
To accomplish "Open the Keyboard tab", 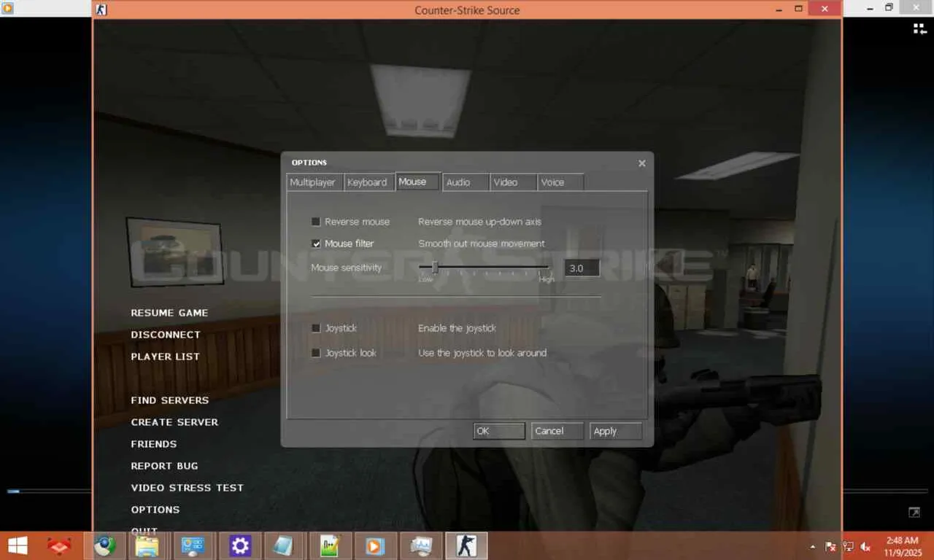I will [368, 182].
